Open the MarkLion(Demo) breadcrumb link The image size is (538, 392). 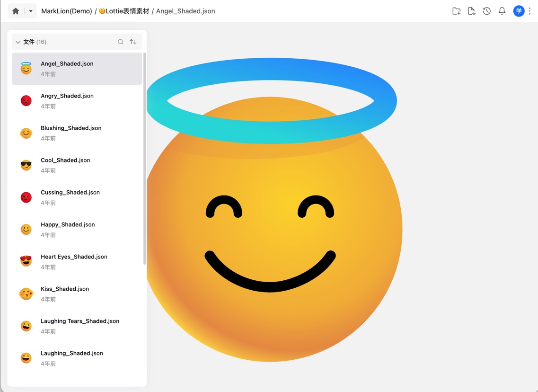tap(67, 11)
